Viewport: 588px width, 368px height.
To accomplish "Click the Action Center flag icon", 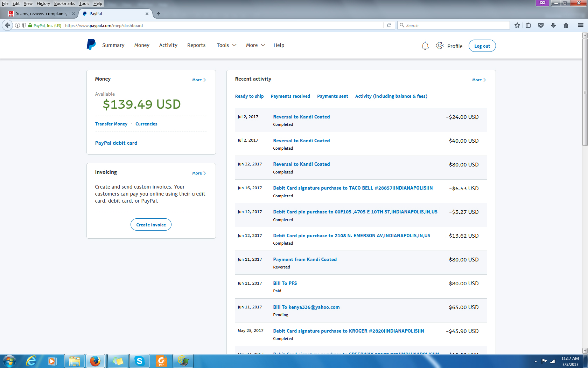I will (x=544, y=361).
